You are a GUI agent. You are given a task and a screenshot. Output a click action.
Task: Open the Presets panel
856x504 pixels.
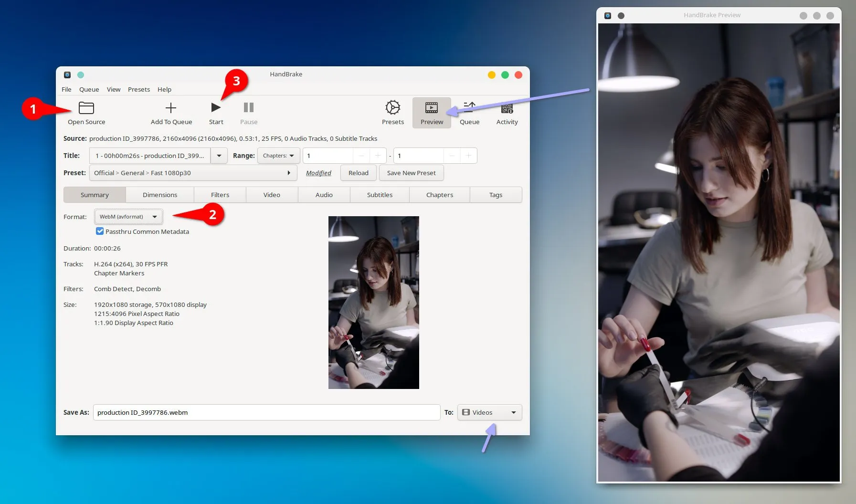[392, 113]
